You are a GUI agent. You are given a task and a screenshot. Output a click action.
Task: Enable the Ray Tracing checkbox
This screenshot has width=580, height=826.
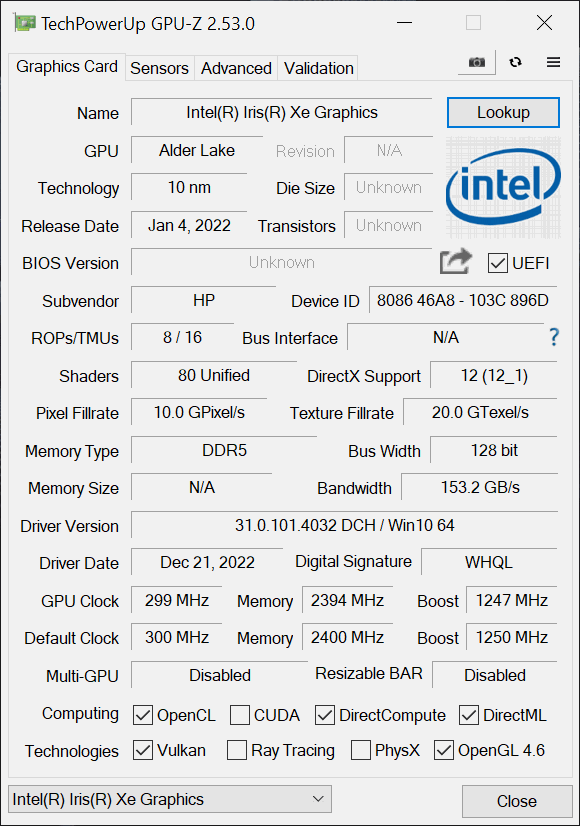[236, 751]
